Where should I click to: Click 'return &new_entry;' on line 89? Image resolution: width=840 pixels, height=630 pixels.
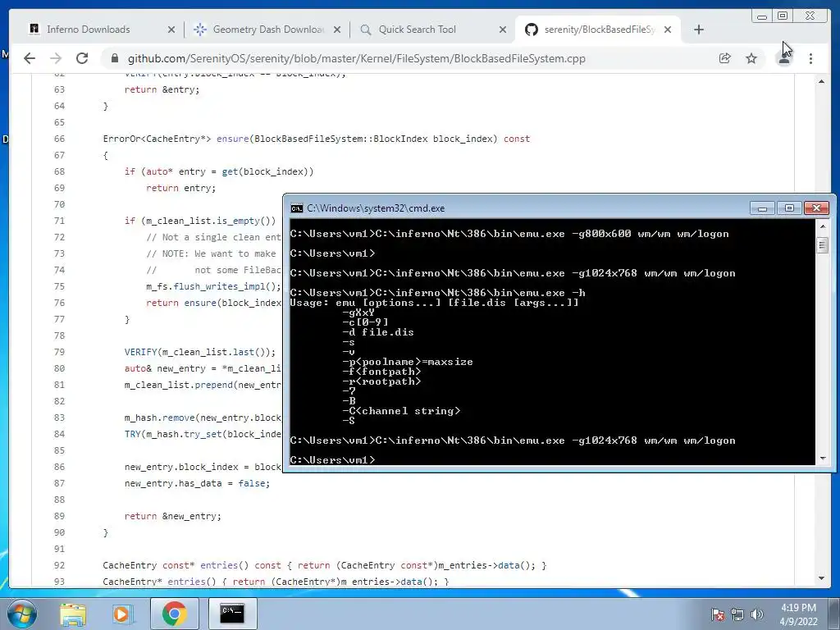(172, 516)
